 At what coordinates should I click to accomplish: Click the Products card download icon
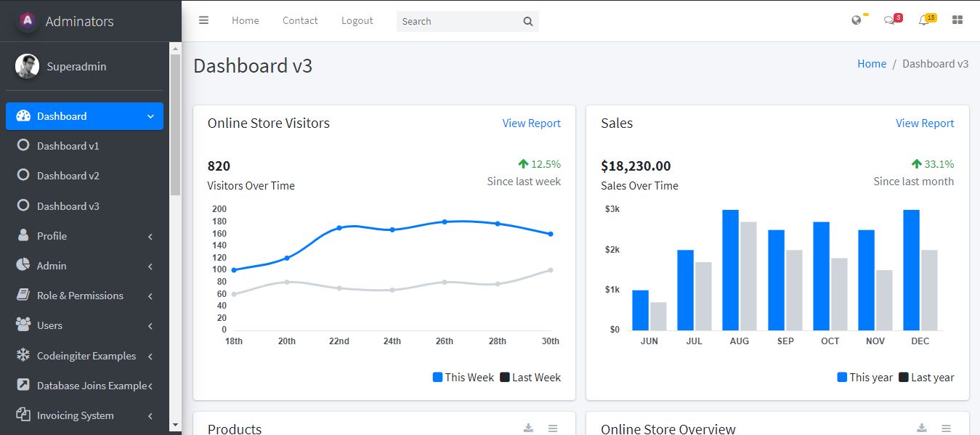[x=528, y=428]
